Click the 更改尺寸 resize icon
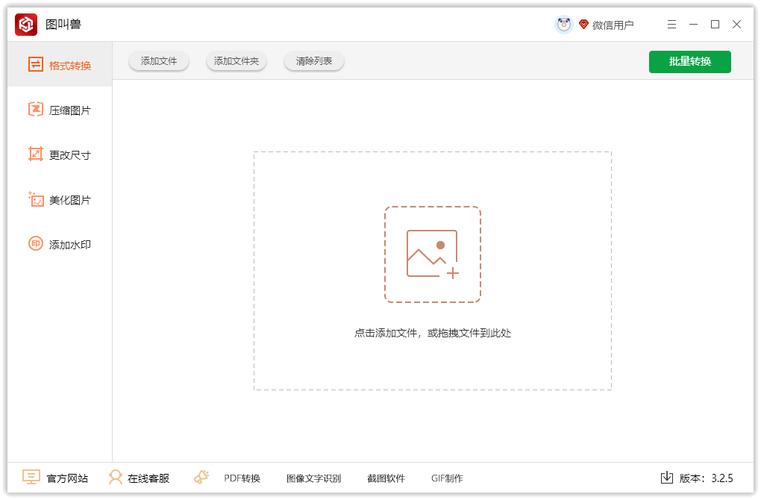 pos(35,154)
